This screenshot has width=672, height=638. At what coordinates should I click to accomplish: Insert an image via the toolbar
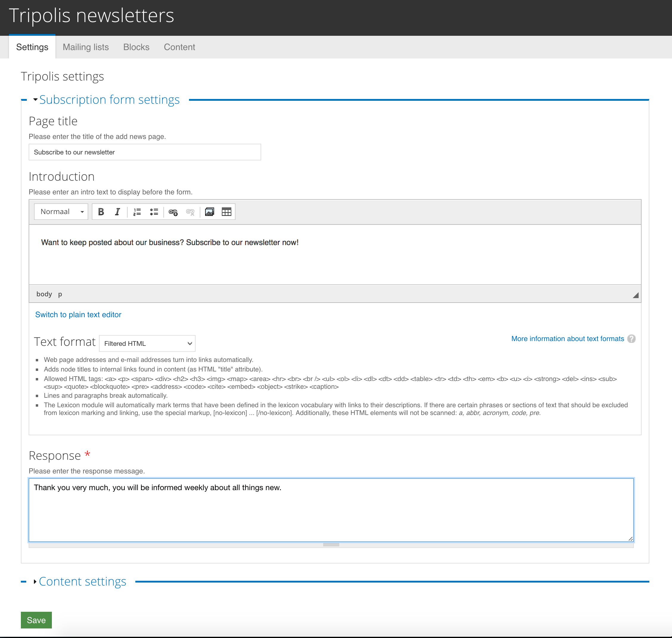point(210,212)
